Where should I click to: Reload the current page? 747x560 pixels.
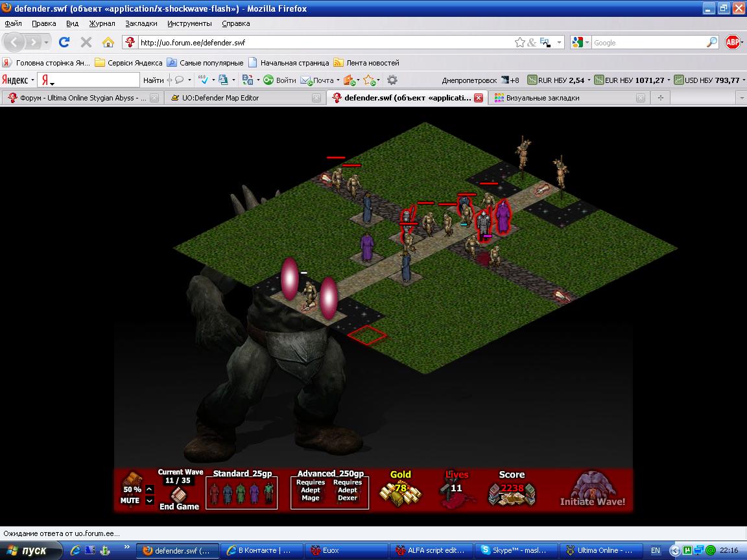[64, 42]
